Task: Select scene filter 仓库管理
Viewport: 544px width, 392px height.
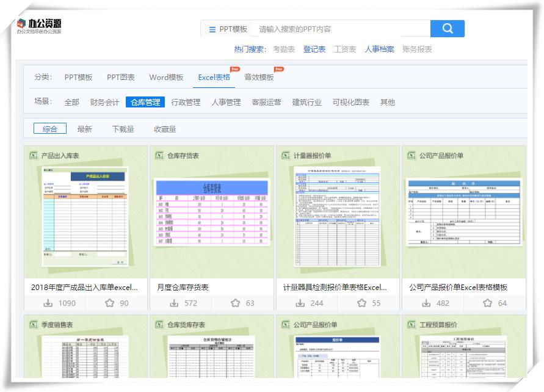Action: point(145,102)
